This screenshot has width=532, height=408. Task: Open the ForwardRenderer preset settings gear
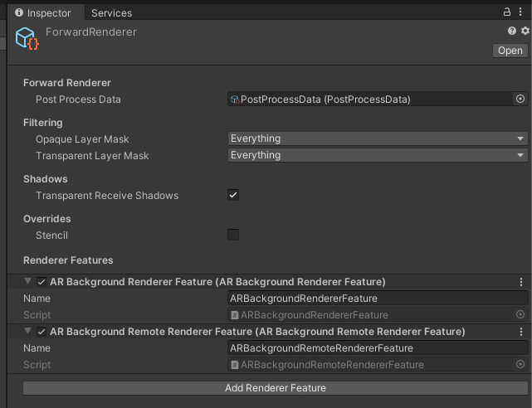(x=524, y=31)
